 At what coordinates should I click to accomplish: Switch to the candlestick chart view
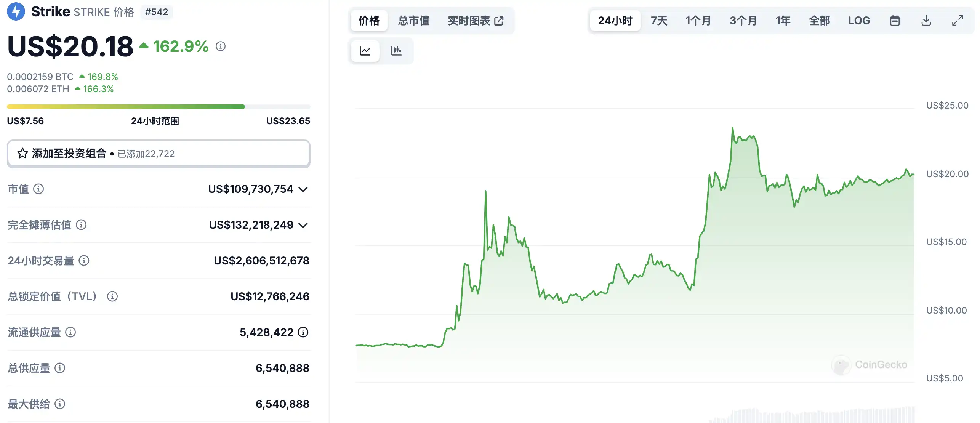click(x=396, y=51)
